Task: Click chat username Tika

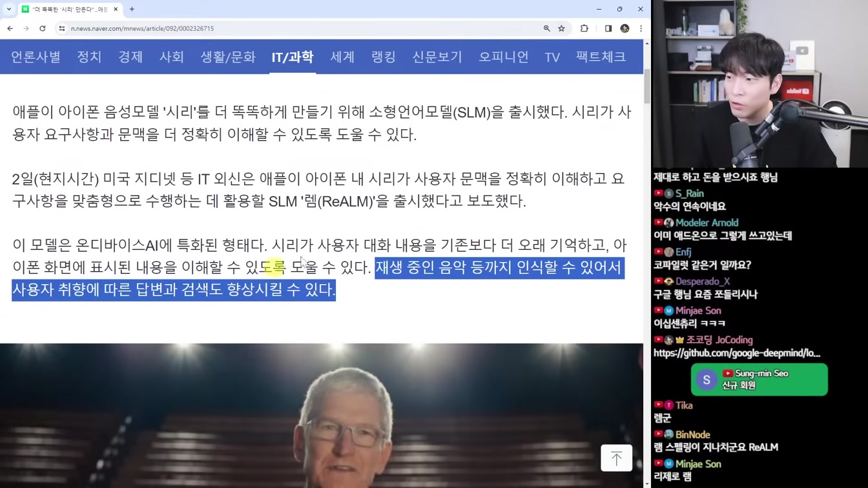Action: [684, 405]
